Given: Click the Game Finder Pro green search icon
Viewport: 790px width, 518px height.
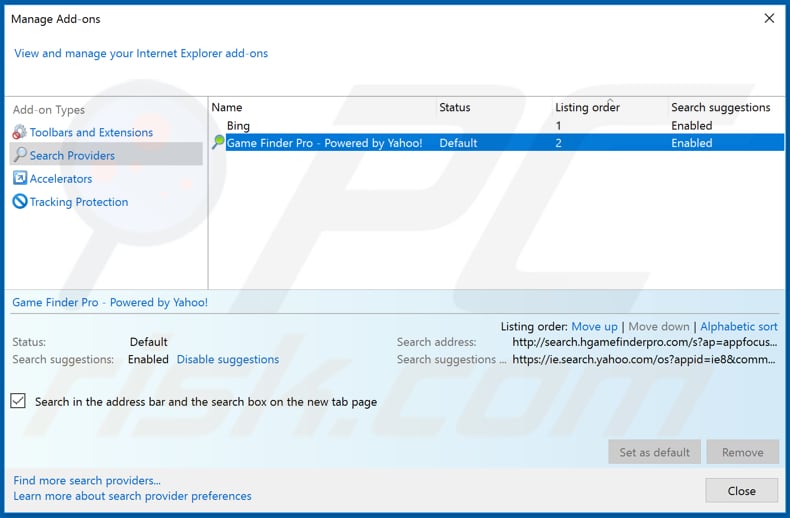Looking at the screenshot, I should click(218, 142).
